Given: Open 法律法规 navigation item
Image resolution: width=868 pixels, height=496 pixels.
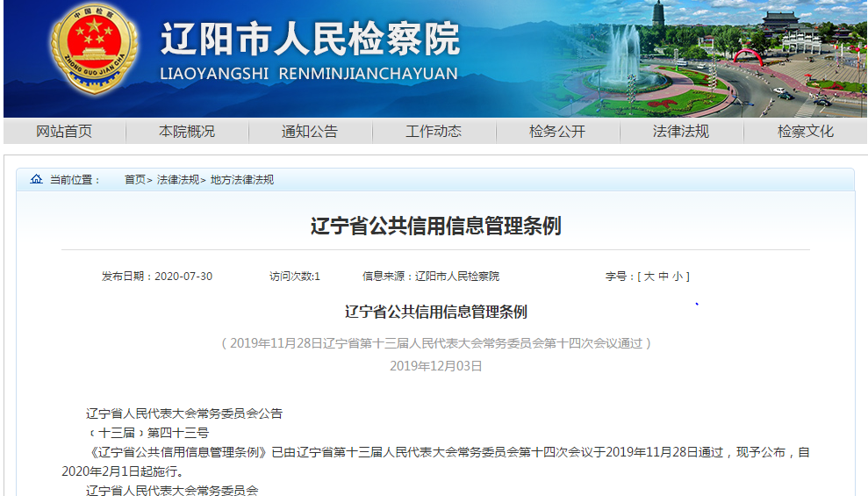Looking at the screenshot, I should tap(681, 131).
